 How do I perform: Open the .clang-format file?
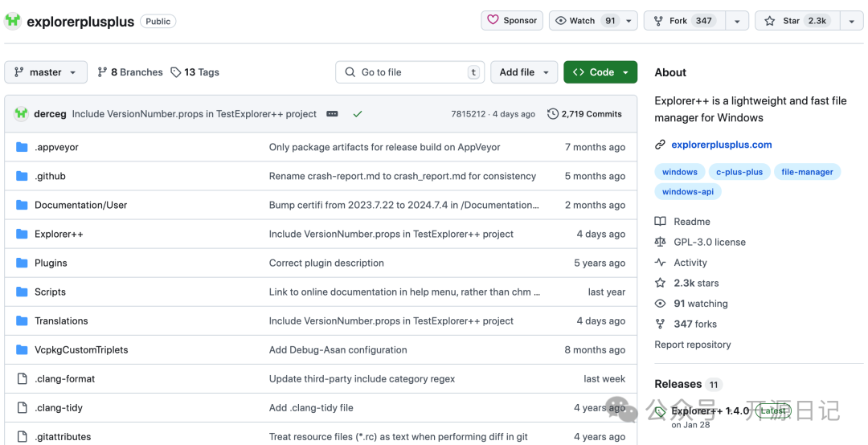65,378
